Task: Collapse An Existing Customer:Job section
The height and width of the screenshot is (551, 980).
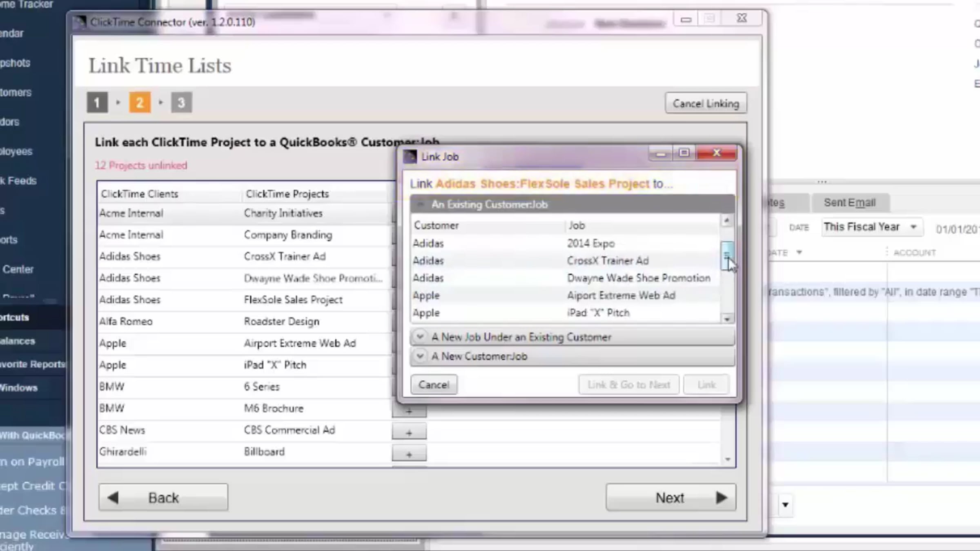Action: pyautogui.click(x=421, y=204)
